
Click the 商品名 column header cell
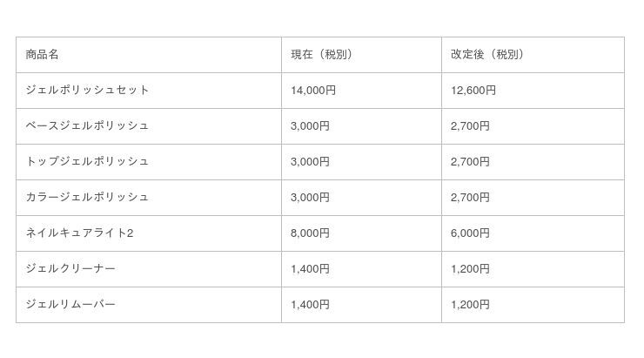pos(43,55)
